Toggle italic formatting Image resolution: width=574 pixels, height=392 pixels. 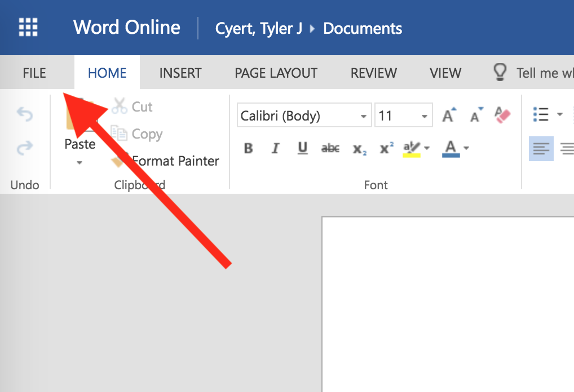(x=275, y=148)
